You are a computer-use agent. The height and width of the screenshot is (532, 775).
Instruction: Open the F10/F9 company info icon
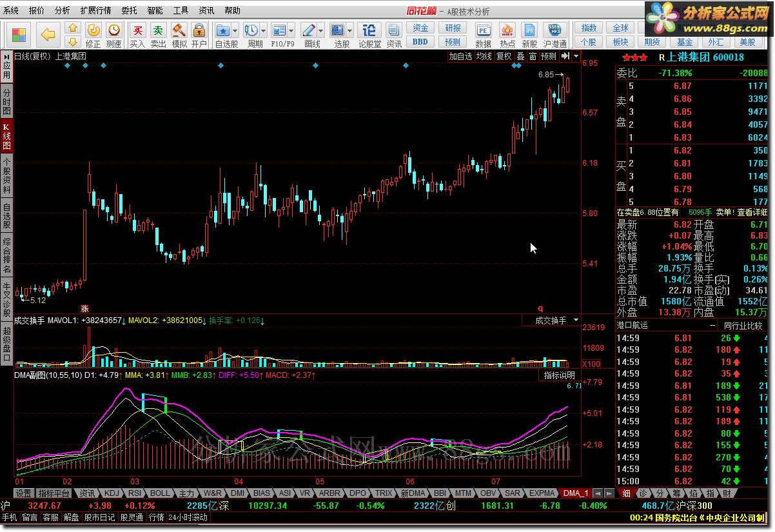(279, 30)
